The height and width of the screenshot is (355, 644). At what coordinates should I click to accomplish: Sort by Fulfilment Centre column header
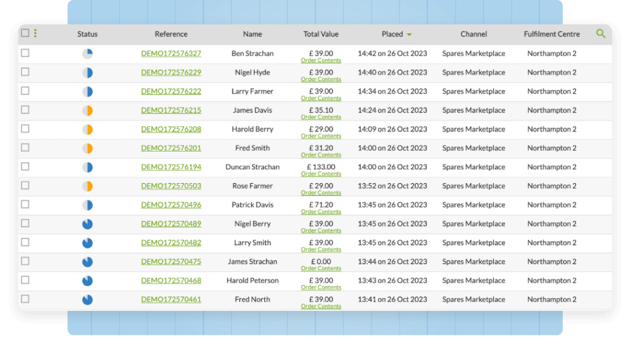[x=552, y=34]
